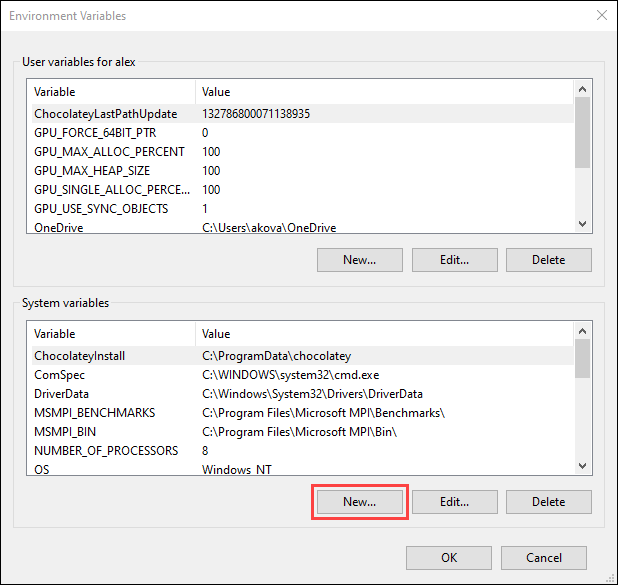The width and height of the screenshot is (618, 585).
Task: Click Edit under User variables
Action: (x=454, y=260)
